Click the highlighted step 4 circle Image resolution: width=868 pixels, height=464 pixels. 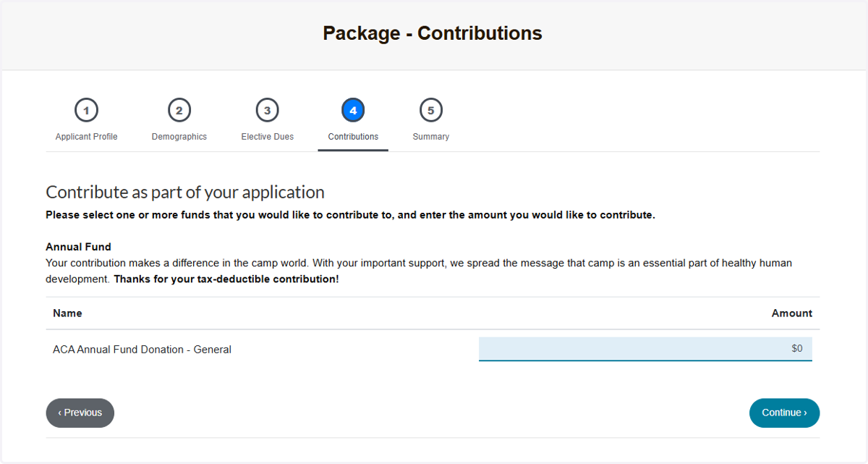(x=353, y=111)
